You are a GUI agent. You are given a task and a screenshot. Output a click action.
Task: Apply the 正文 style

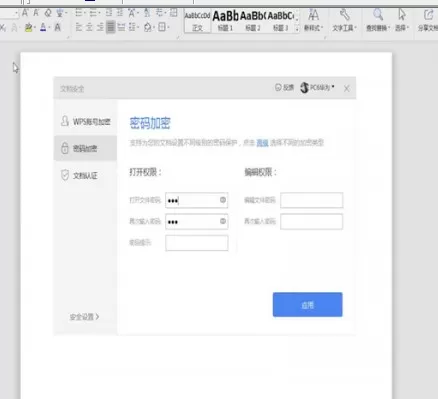point(197,22)
